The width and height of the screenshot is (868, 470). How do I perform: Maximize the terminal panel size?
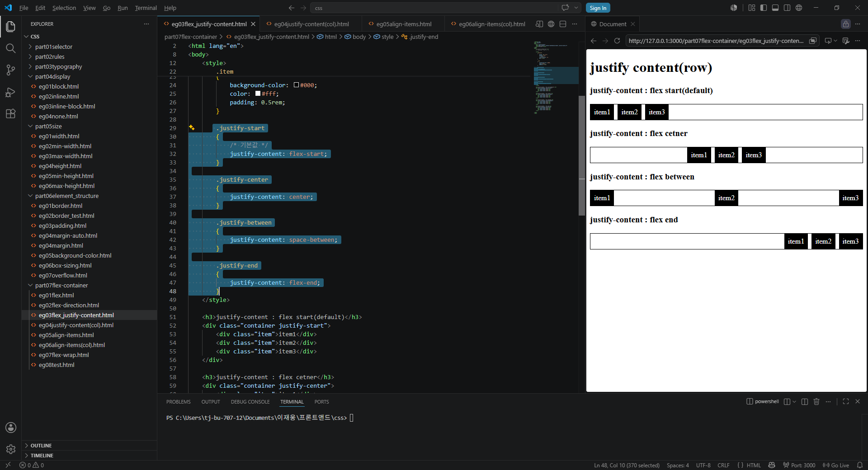(x=846, y=401)
